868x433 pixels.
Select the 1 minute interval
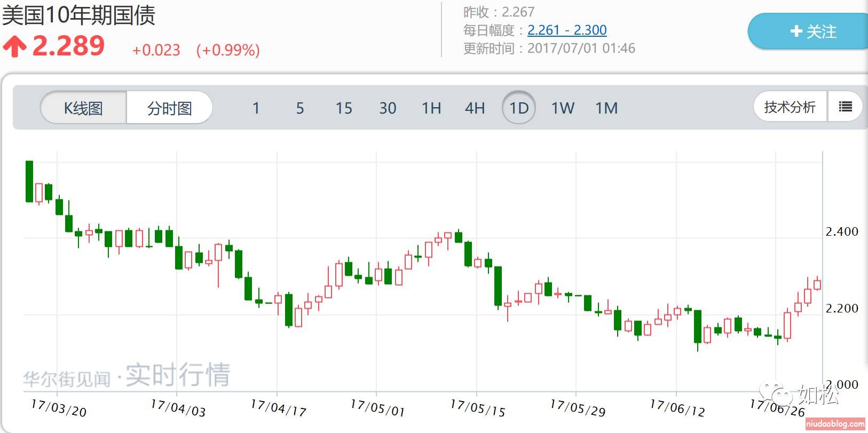[x=256, y=108]
